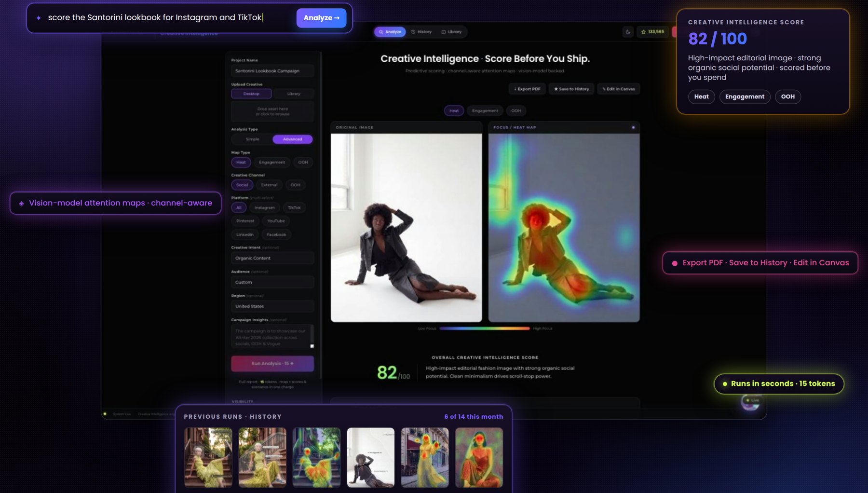Click the sparkle icon in the prompt bar
868x493 pixels.
(x=39, y=18)
